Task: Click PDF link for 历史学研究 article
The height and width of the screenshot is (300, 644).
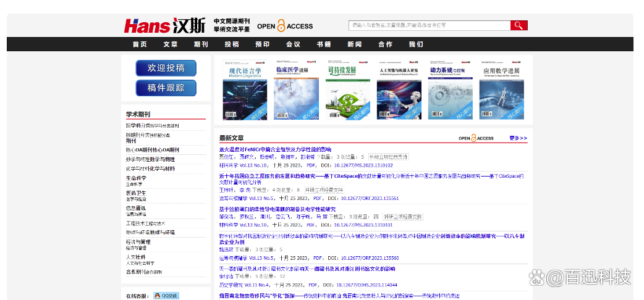Action: click(x=313, y=285)
